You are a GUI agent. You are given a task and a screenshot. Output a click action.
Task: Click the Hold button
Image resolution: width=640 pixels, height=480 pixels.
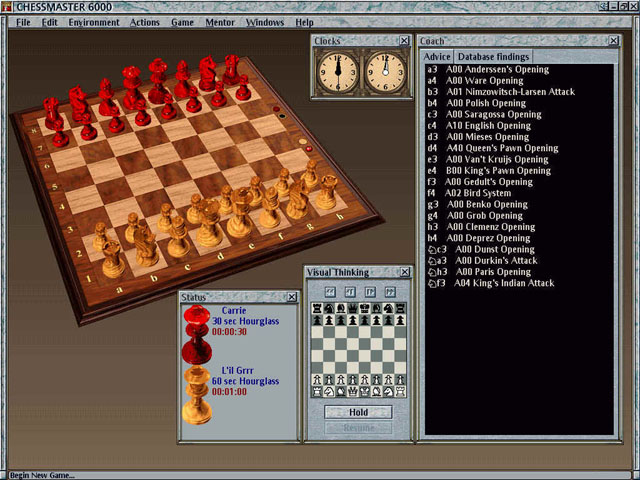(x=358, y=412)
